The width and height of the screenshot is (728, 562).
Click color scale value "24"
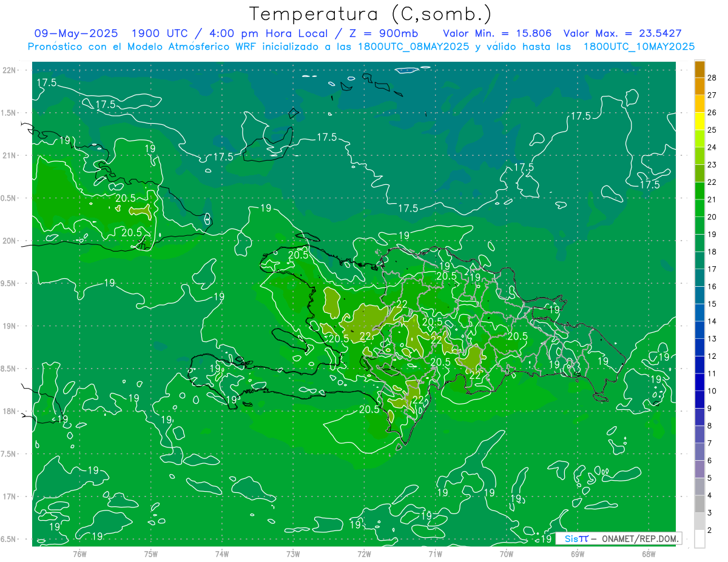pyautogui.click(x=712, y=147)
